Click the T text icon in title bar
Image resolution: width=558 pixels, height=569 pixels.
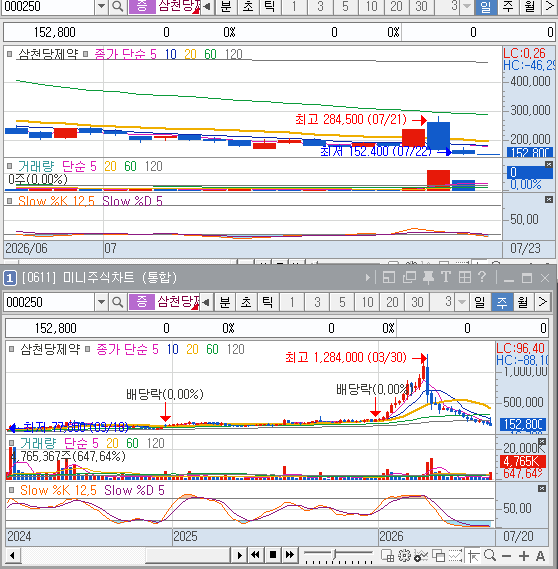click(x=446, y=277)
